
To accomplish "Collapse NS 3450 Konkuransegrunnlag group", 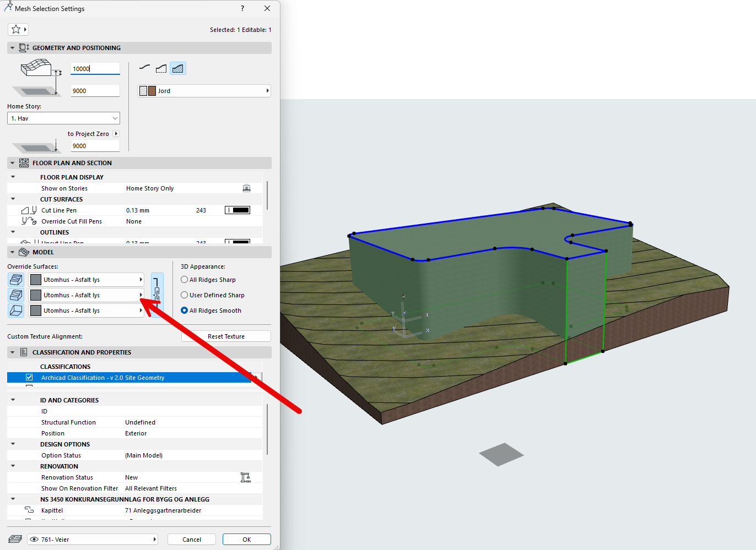I will coord(13,499).
